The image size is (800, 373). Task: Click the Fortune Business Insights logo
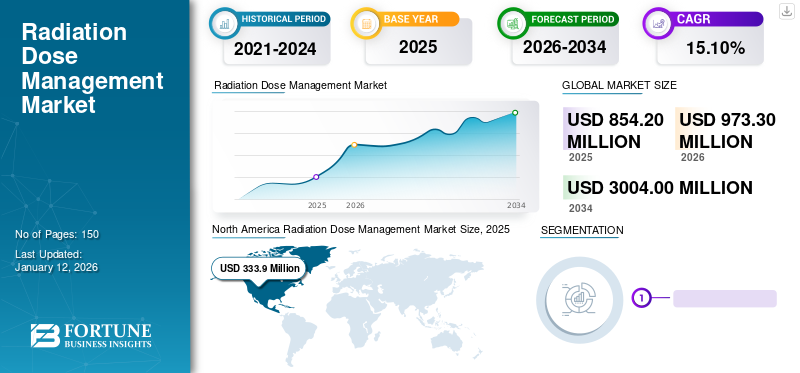click(x=91, y=335)
